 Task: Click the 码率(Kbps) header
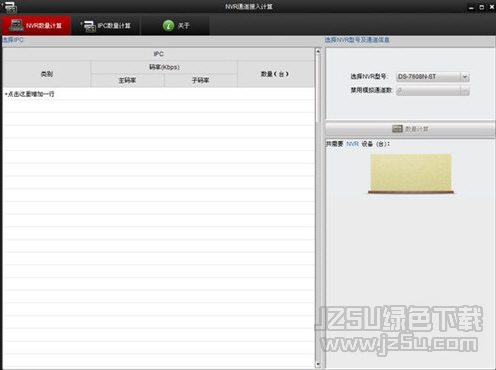click(164, 67)
